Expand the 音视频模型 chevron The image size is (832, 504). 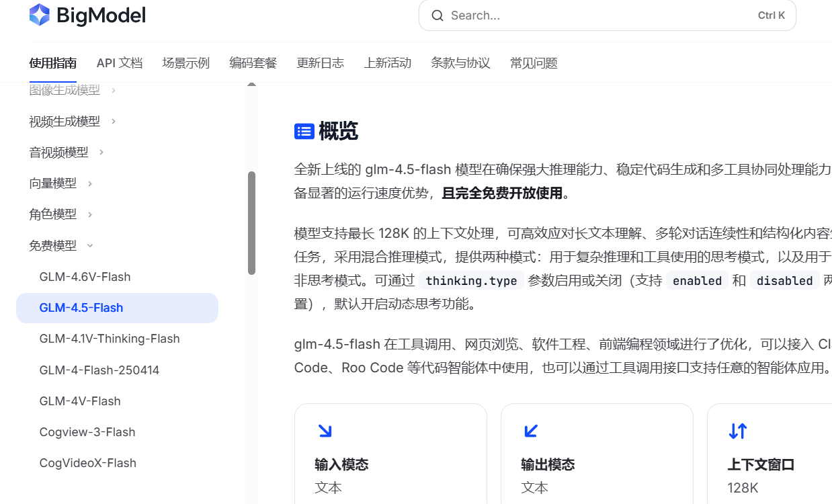click(101, 152)
